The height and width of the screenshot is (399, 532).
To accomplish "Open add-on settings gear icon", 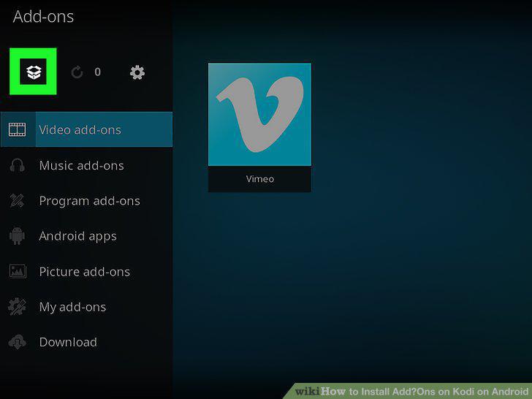I will (137, 72).
